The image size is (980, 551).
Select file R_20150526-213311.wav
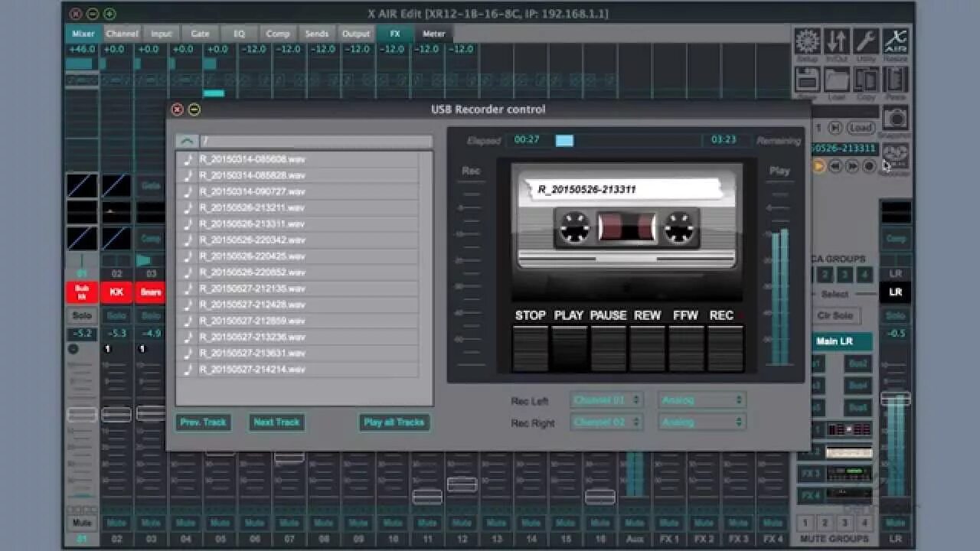297,224
